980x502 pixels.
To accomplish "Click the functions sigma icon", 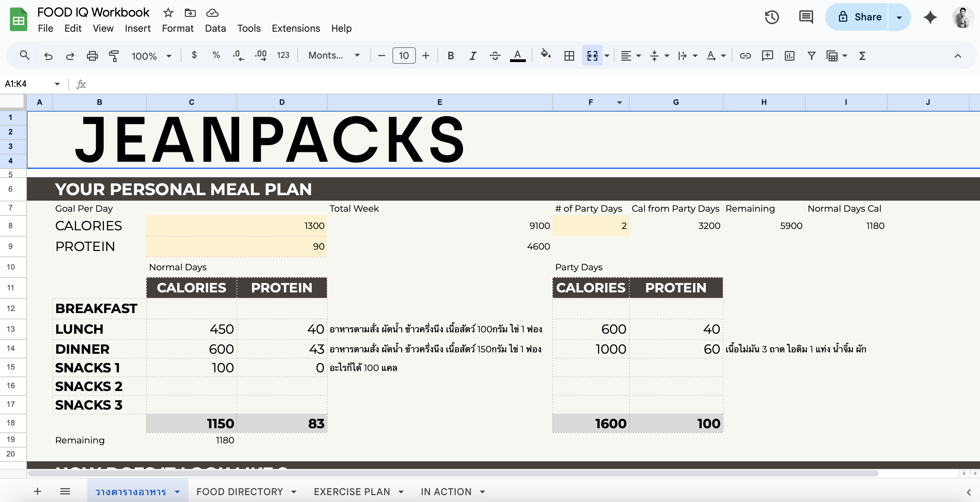I will 862,56.
